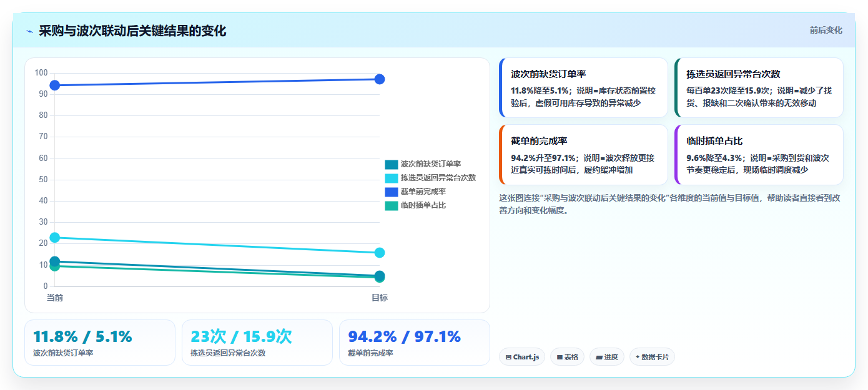Open the 拣选员返回异常台次数 explanation card
The height and width of the screenshot is (390, 868).
(759, 88)
